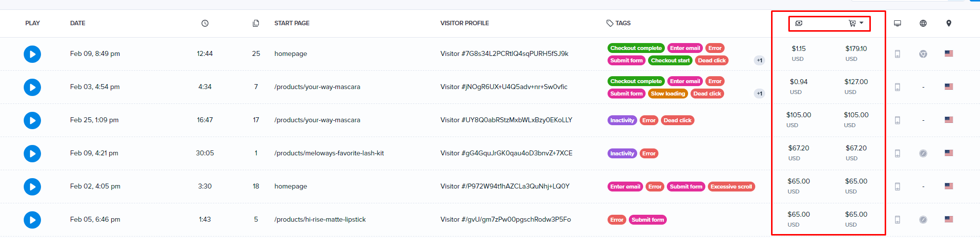Click the US flag in last row
The height and width of the screenshot is (238, 980).
coord(948,219)
